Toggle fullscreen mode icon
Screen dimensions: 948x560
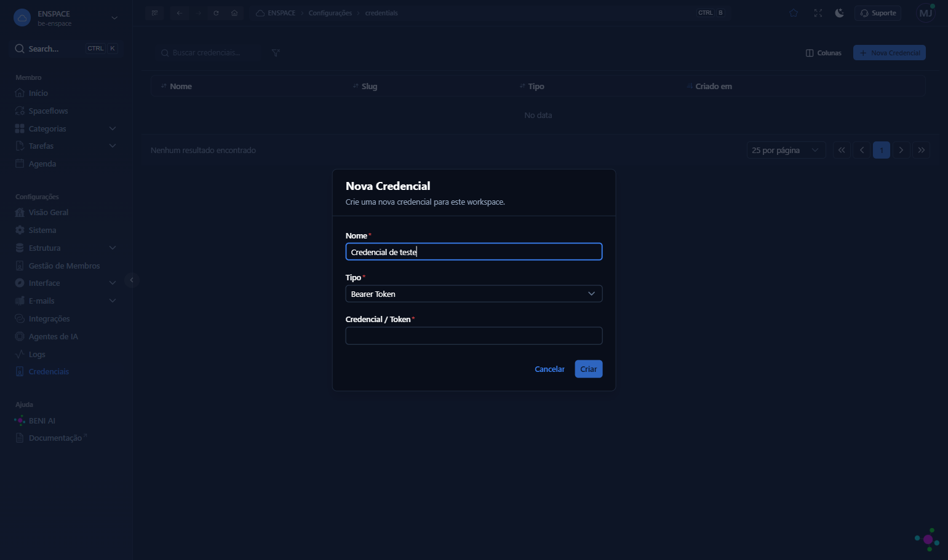coord(818,13)
